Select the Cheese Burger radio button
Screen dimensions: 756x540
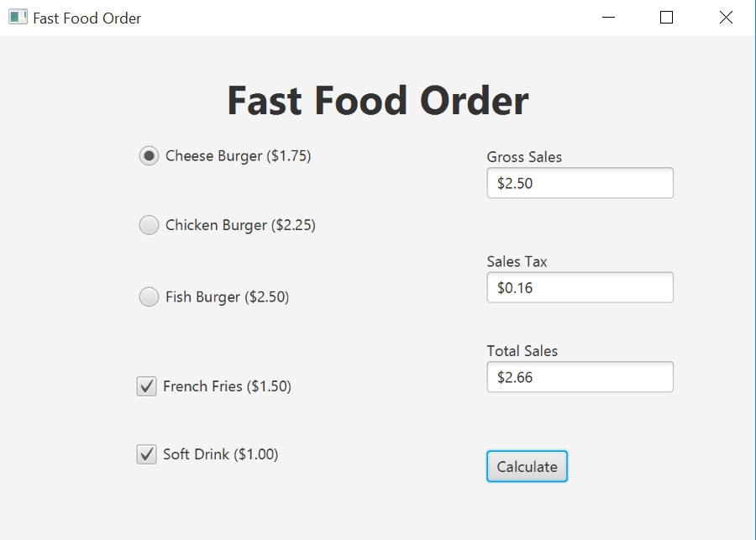click(149, 155)
